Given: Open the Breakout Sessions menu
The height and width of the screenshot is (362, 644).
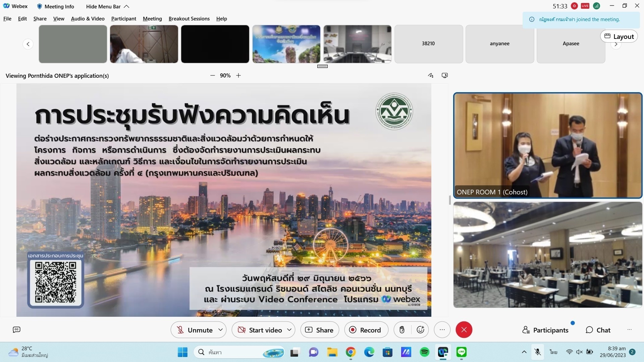Looking at the screenshot, I should [x=189, y=19].
